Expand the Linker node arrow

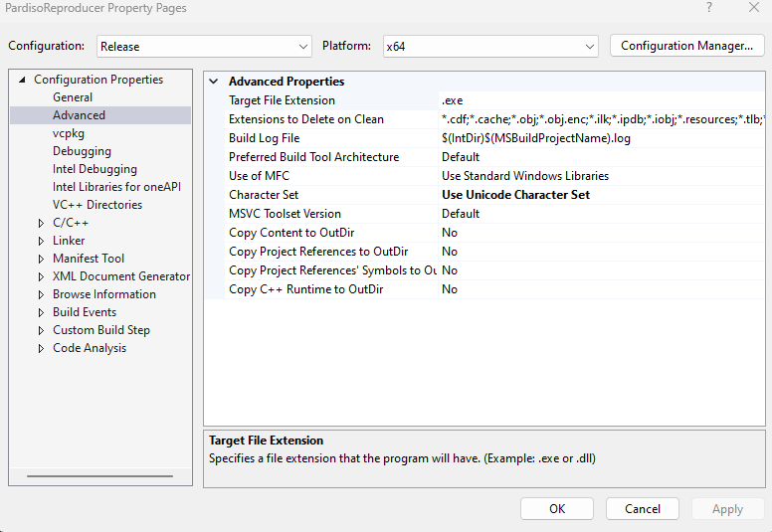coord(41,241)
